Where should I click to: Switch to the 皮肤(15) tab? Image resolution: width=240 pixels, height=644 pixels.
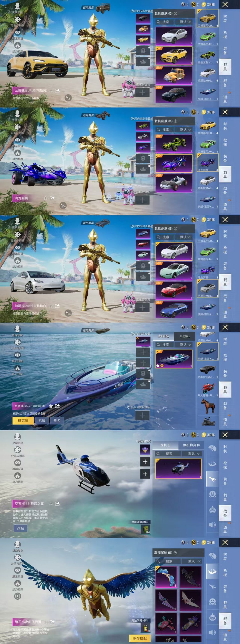click(163, 336)
